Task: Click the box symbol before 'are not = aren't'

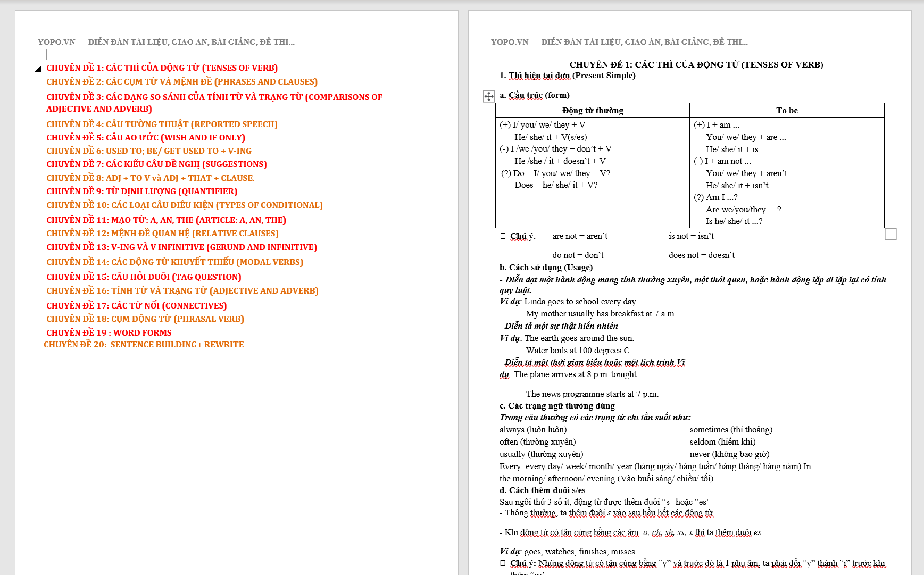Action: coord(503,236)
